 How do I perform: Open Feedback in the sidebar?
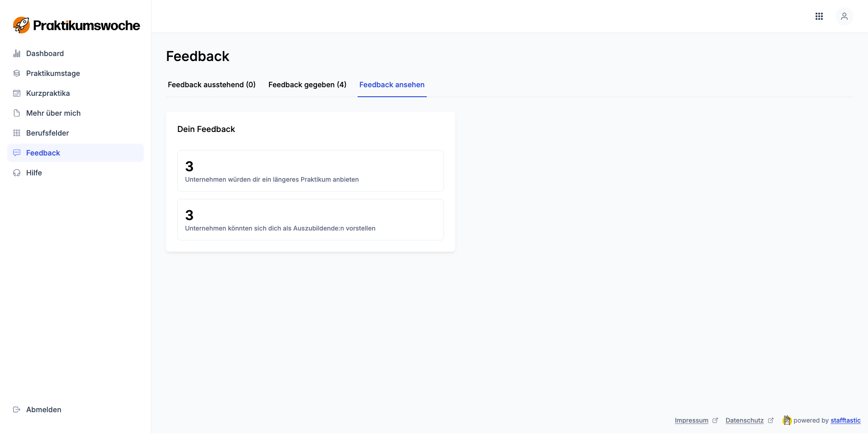click(x=43, y=153)
